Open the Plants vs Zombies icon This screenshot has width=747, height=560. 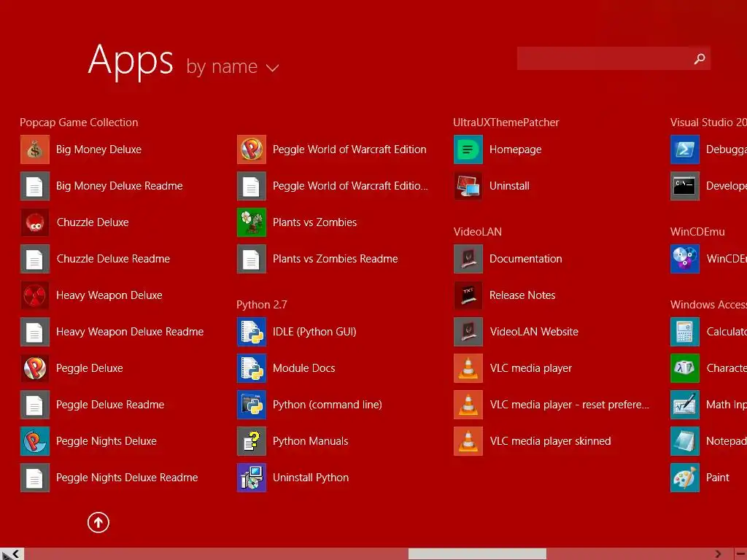pyautogui.click(x=252, y=222)
